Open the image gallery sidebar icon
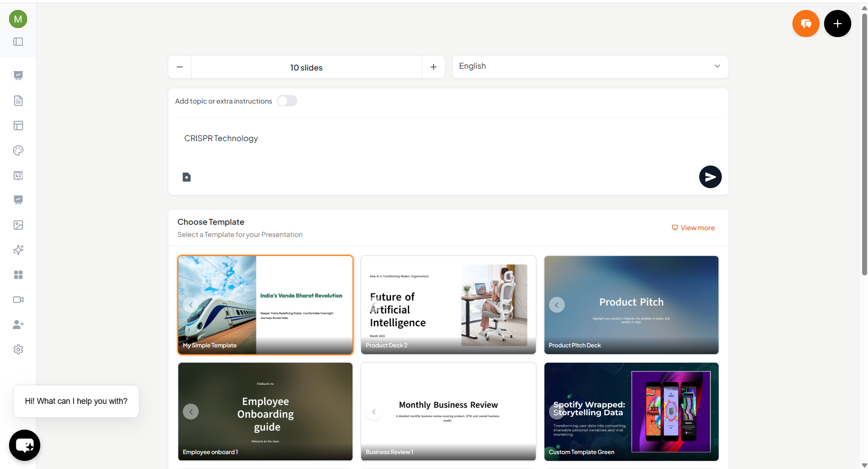 (x=18, y=225)
